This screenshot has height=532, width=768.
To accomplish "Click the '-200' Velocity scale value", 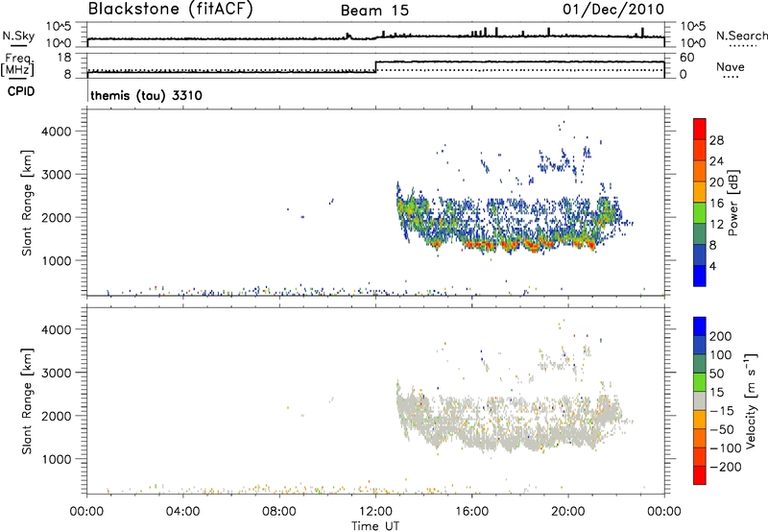I will 725,467.
